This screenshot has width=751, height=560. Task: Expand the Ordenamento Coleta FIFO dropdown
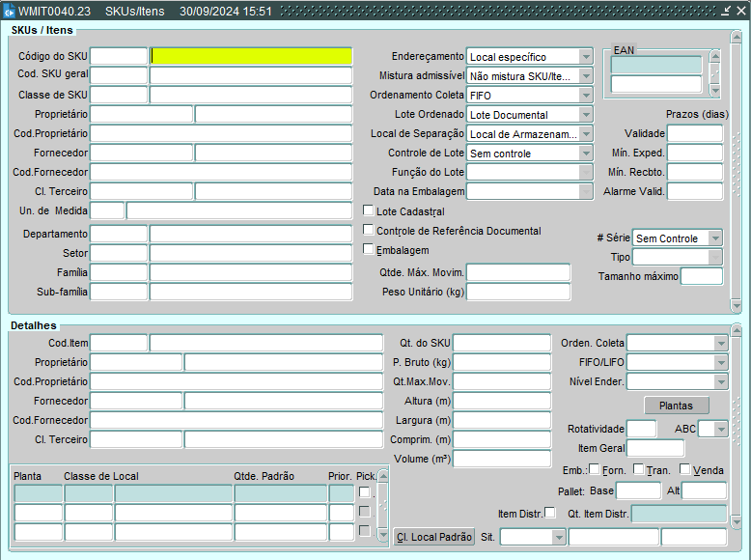[x=585, y=96]
